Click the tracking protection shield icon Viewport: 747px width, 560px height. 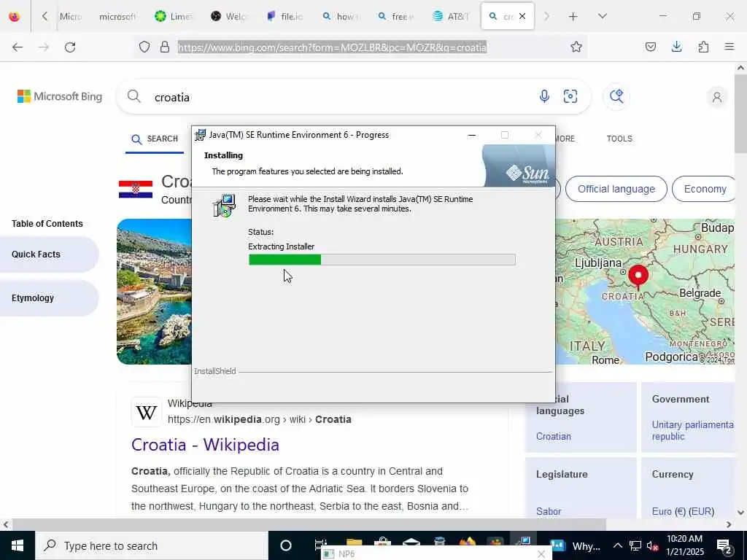point(144,47)
